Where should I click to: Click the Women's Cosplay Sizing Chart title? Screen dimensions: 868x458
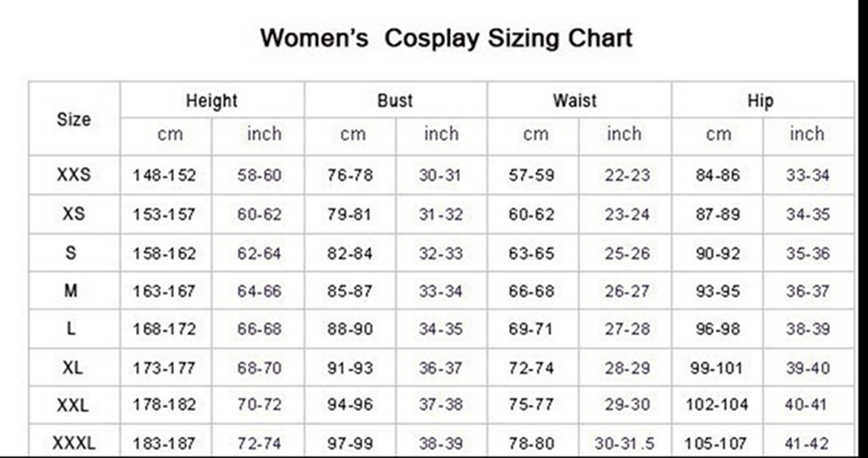(446, 38)
